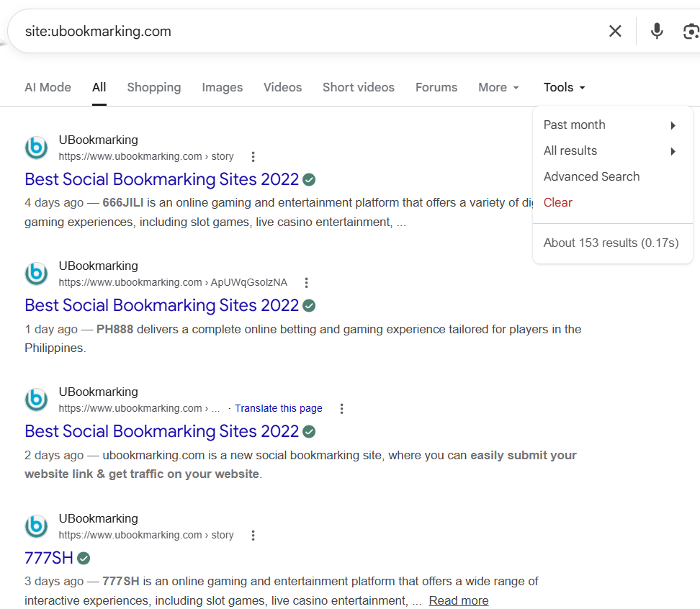Select the All results tab

[99, 87]
